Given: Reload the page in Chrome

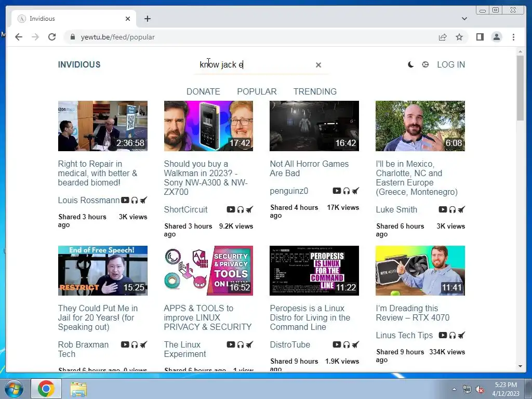Looking at the screenshot, I should [52, 37].
